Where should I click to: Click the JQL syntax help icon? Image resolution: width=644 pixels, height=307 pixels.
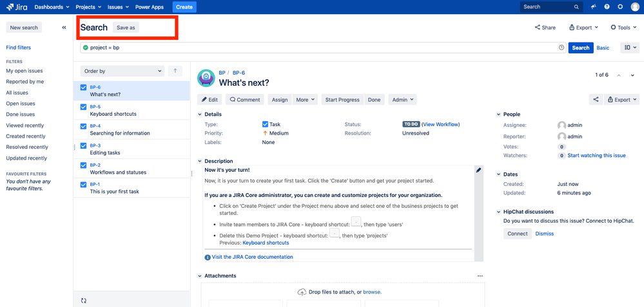point(561,48)
